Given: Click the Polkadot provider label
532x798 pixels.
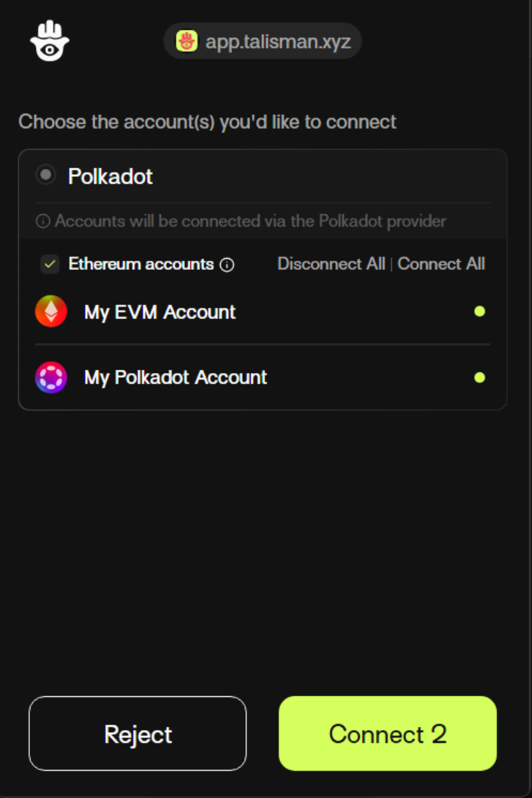Looking at the screenshot, I should tap(110, 176).
